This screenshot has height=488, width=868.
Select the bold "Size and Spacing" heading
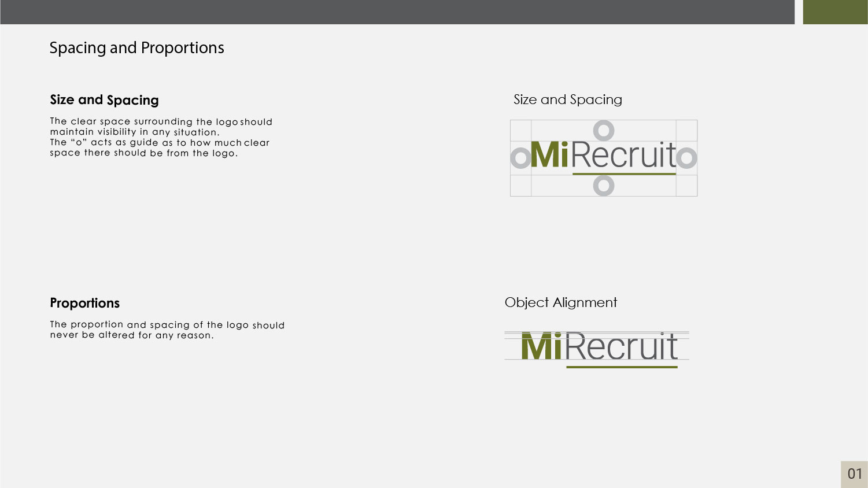tap(104, 100)
